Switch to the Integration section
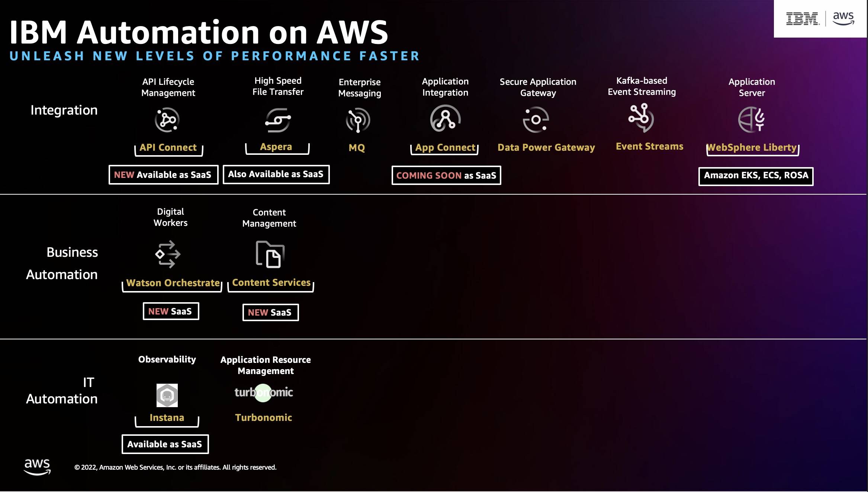 (64, 110)
